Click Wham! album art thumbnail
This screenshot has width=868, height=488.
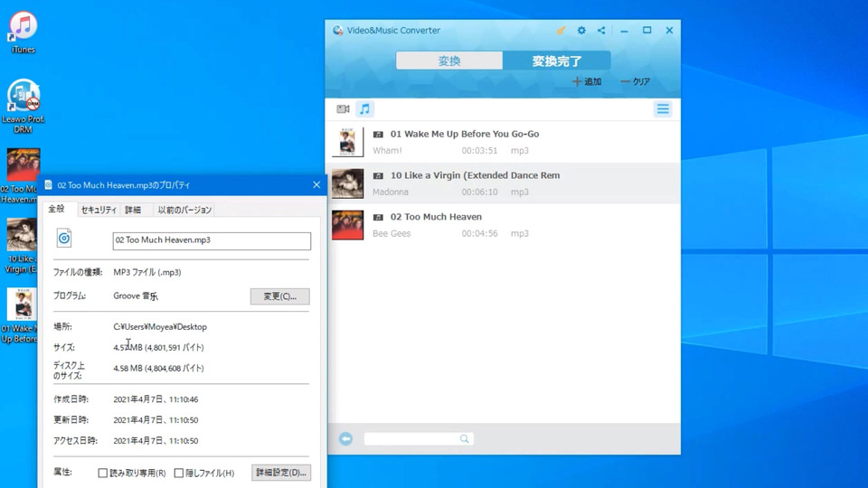347,142
